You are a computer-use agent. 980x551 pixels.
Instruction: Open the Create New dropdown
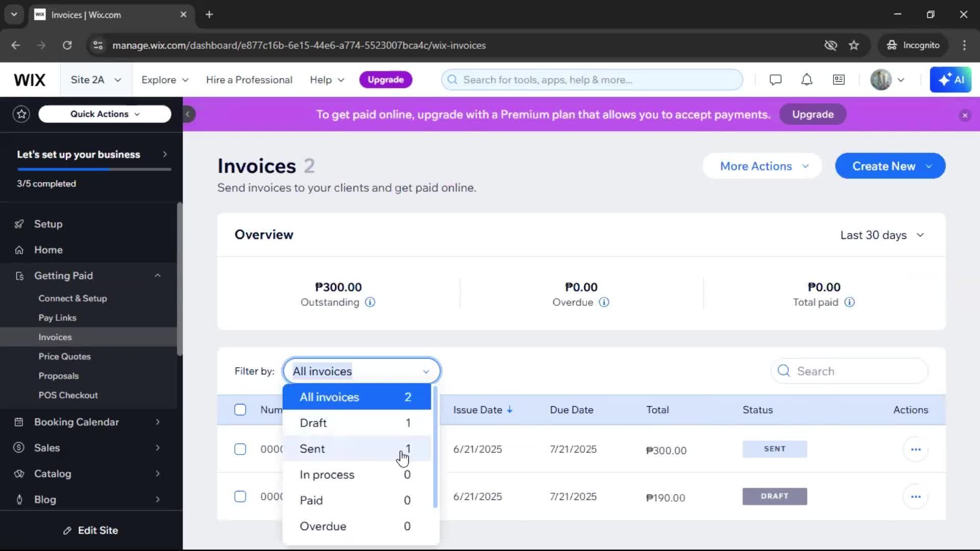890,166
